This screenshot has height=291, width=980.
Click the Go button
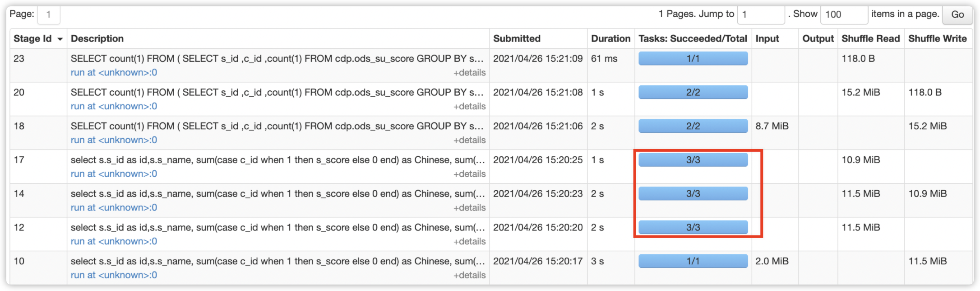(x=957, y=14)
